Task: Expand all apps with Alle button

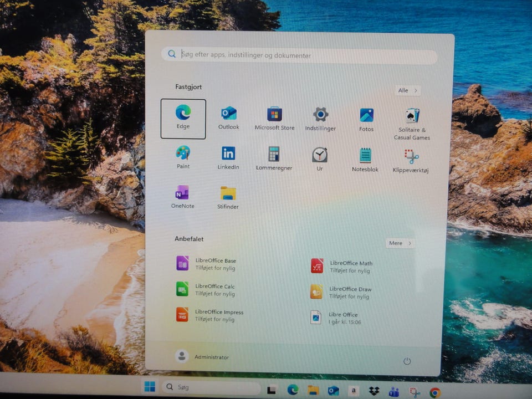Action: (408, 90)
